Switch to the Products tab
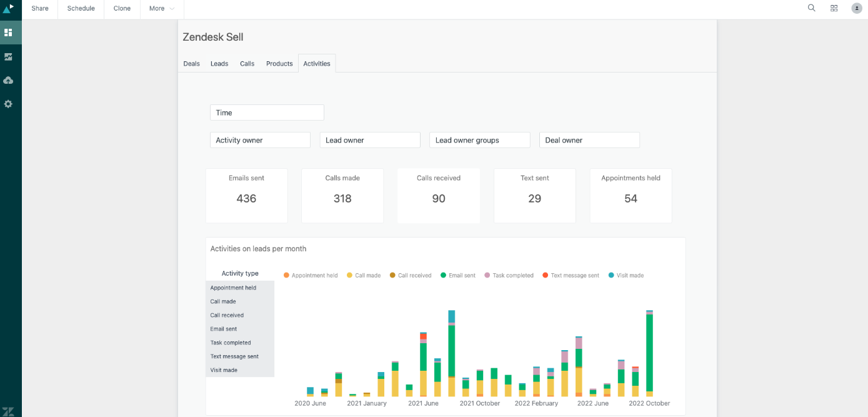This screenshot has width=868, height=417. [279, 64]
